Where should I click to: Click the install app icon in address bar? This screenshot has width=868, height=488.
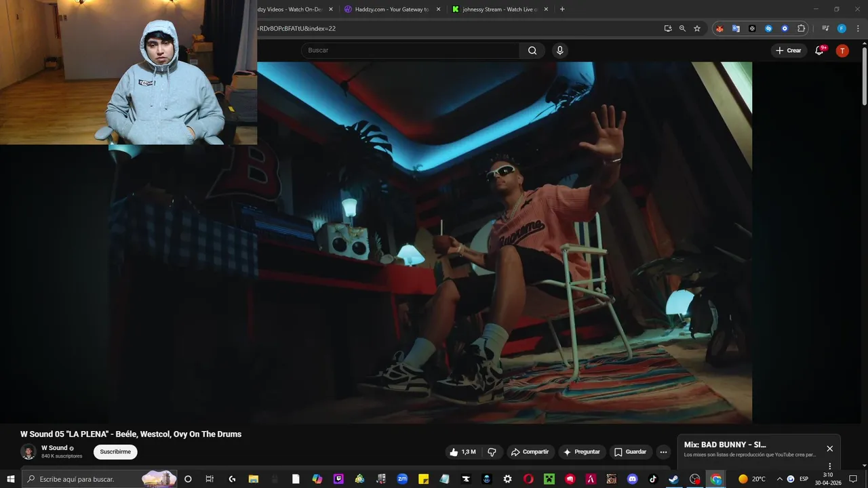pos(668,28)
